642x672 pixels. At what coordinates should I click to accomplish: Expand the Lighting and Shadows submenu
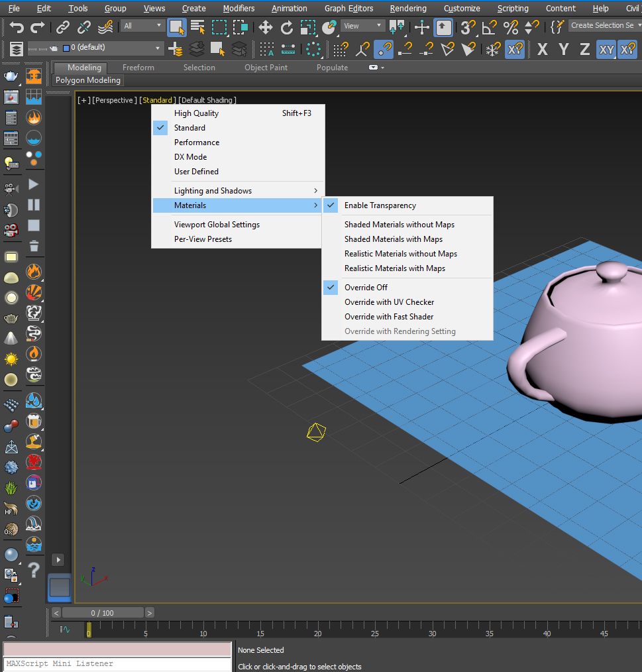[x=211, y=190]
